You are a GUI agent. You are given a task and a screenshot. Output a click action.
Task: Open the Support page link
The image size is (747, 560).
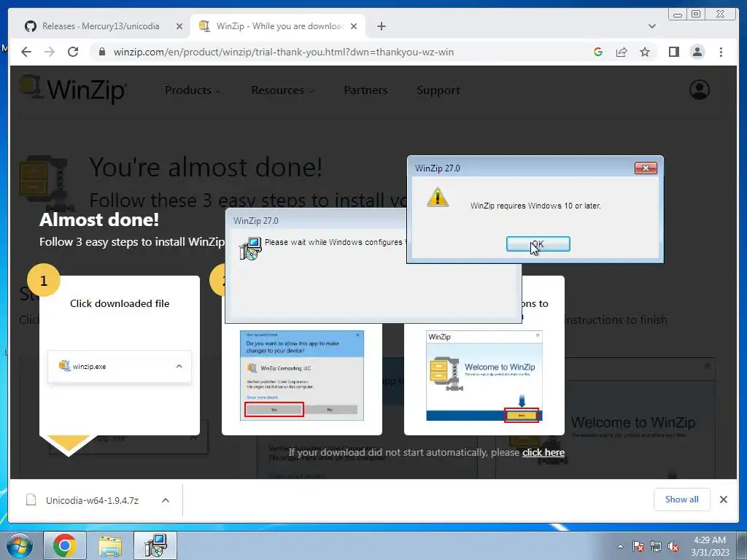438,90
